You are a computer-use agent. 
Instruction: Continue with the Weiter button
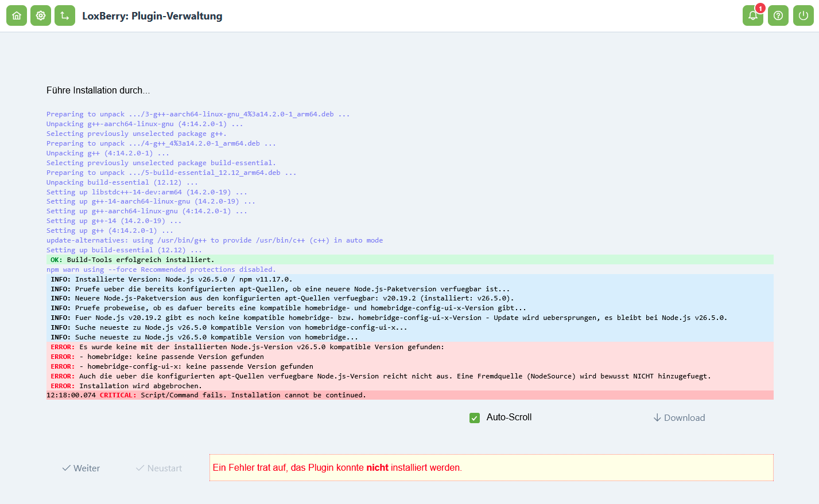tap(81, 468)
